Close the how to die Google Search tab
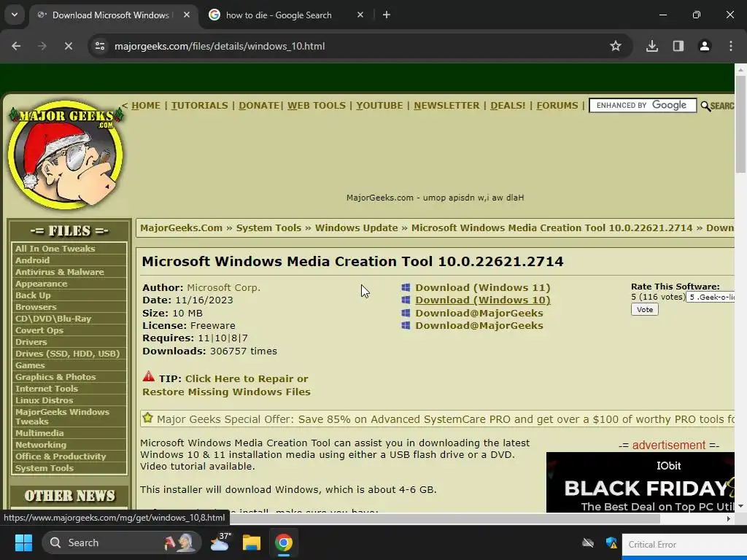Viewport: 747px width, 560px height. pyautogui.click(x=360, y=15)
